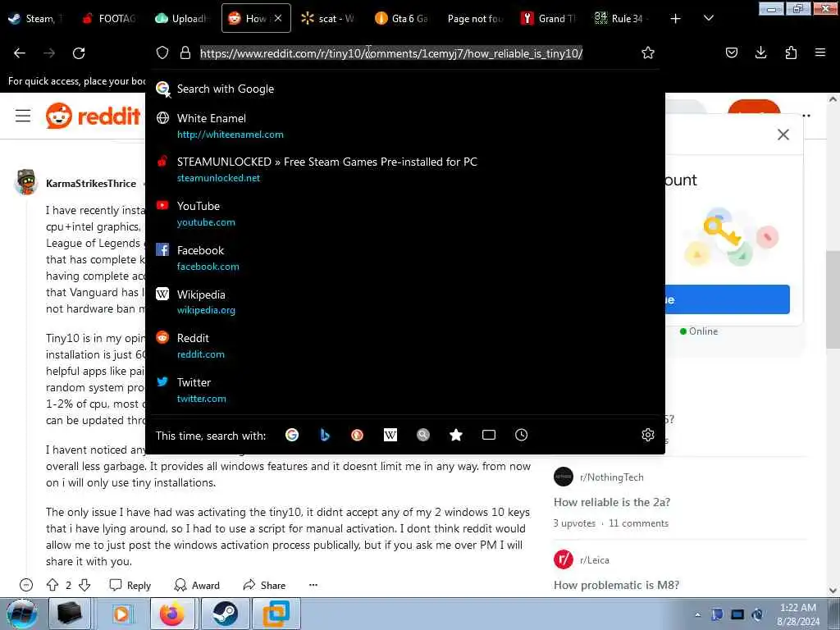
Task: Switch to the Steam tab
Action: (35, 18)
